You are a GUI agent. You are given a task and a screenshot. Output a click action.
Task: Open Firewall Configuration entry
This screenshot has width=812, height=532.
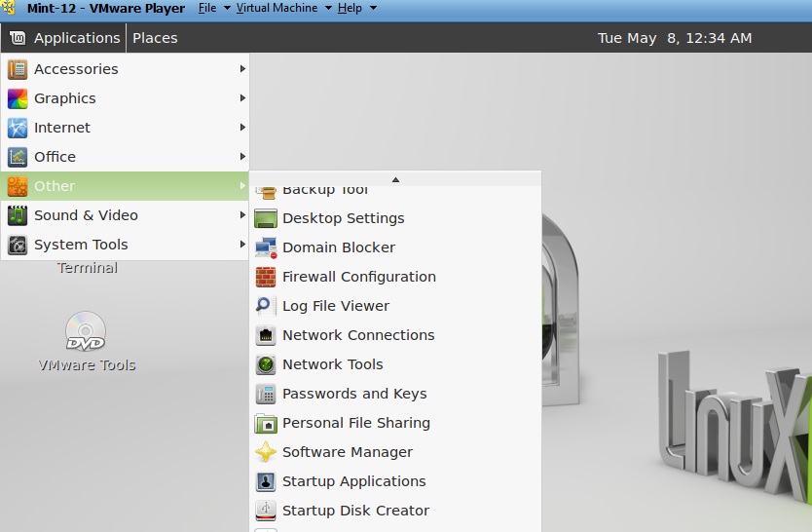[x=395, y=277]
